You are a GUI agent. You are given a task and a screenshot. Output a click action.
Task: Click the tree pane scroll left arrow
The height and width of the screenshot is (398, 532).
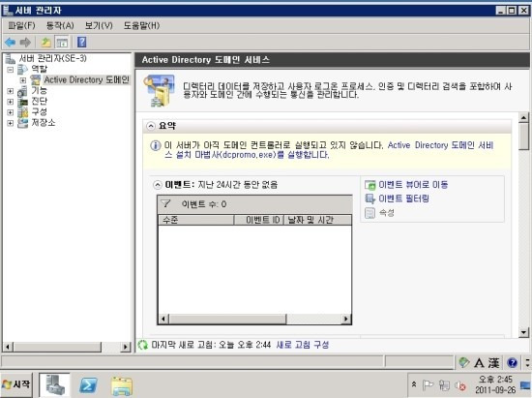click(8, 347)
